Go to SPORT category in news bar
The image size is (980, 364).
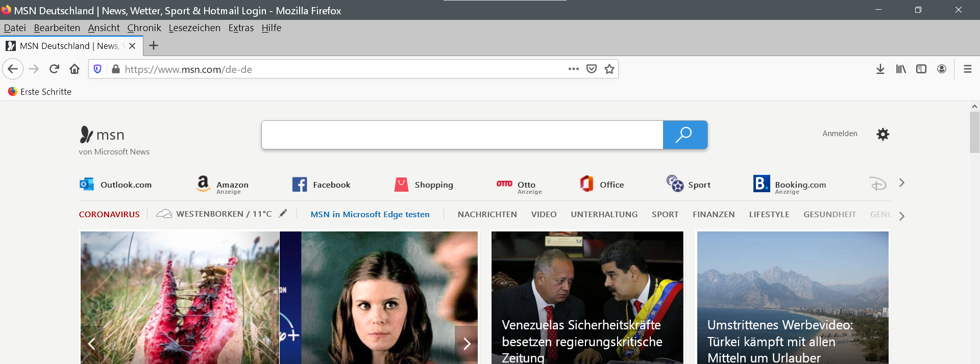pos(665,214)
